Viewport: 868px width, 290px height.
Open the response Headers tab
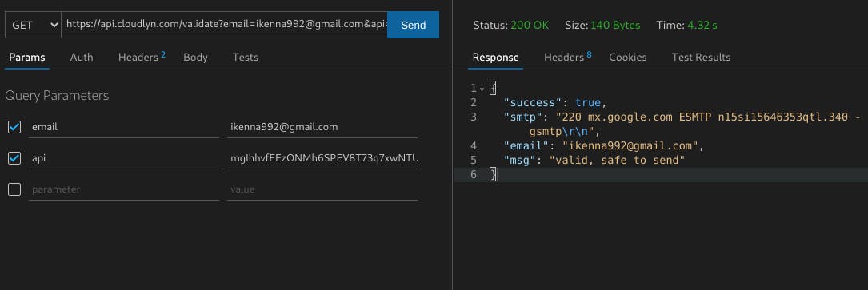567,57
